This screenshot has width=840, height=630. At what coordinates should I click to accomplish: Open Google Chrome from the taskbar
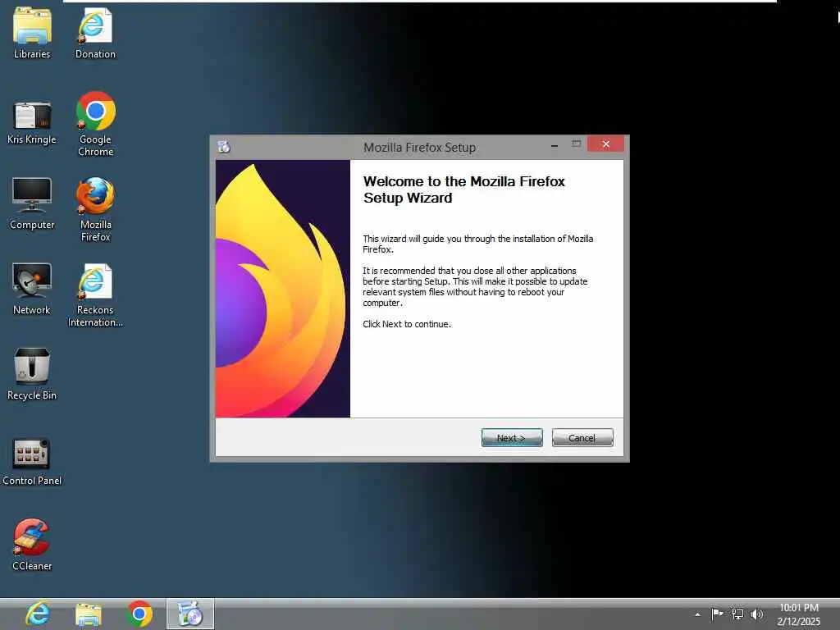tap(139, 614)
